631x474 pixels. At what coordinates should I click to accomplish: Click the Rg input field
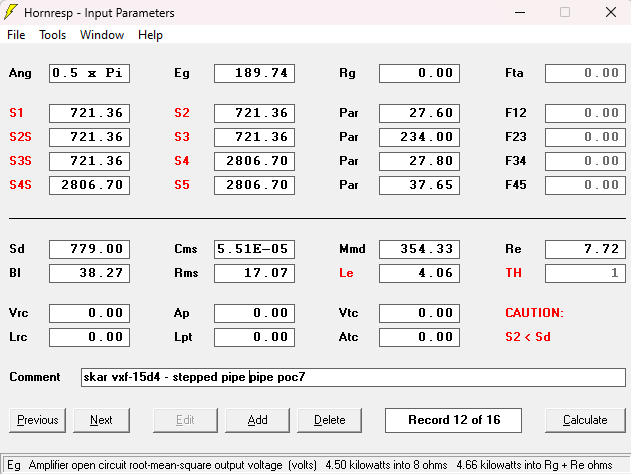coord(419,73)
